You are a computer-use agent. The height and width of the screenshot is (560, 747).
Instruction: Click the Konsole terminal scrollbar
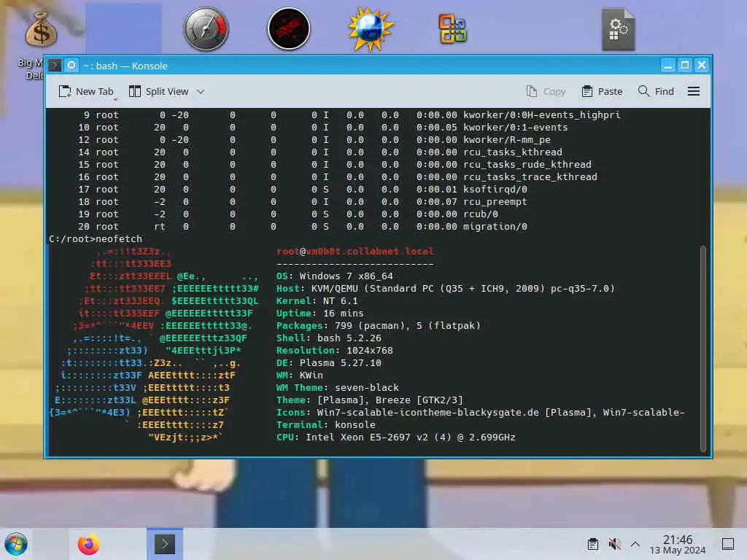[x=703, y=349]
